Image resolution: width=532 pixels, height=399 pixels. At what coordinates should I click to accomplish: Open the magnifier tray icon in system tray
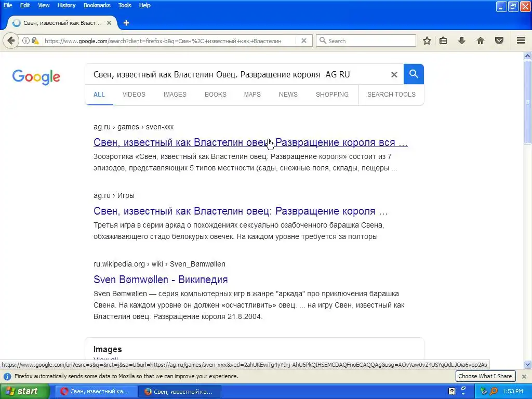494,391
